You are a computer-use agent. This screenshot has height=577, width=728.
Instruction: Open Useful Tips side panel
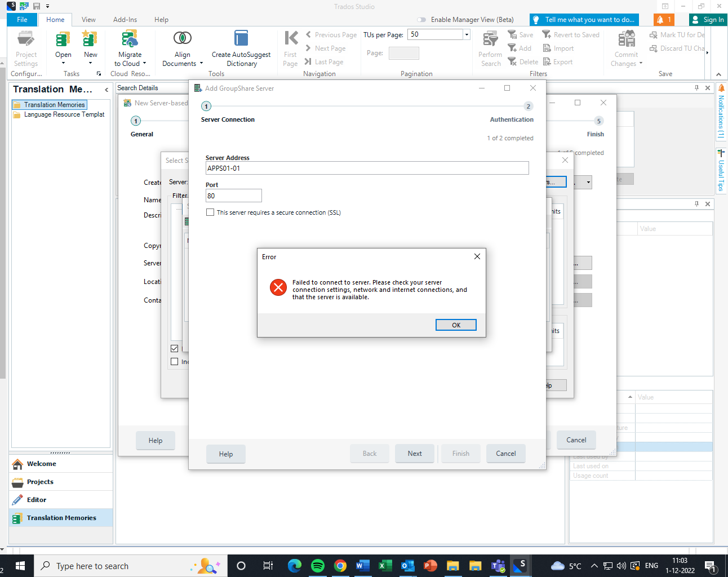tap(721, 170)
